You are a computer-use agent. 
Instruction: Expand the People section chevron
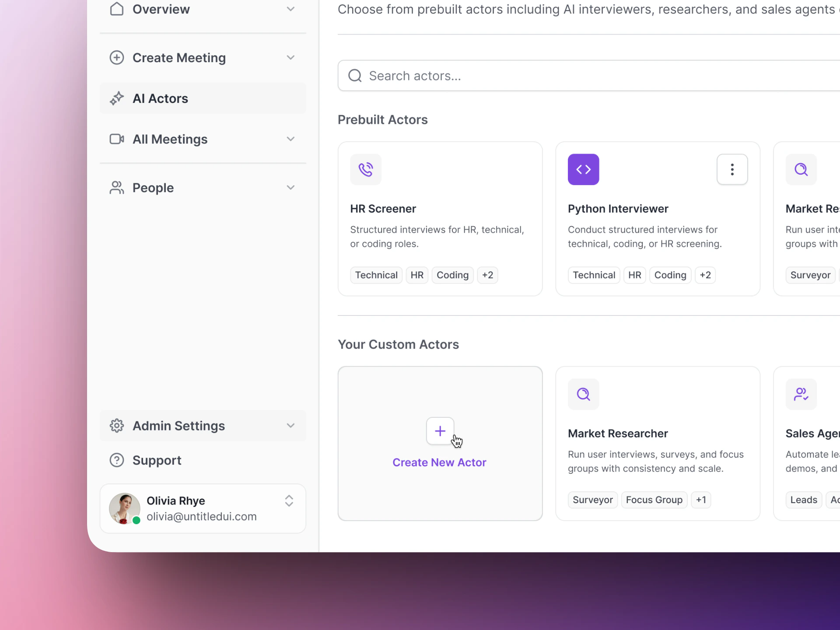[290, 188]
